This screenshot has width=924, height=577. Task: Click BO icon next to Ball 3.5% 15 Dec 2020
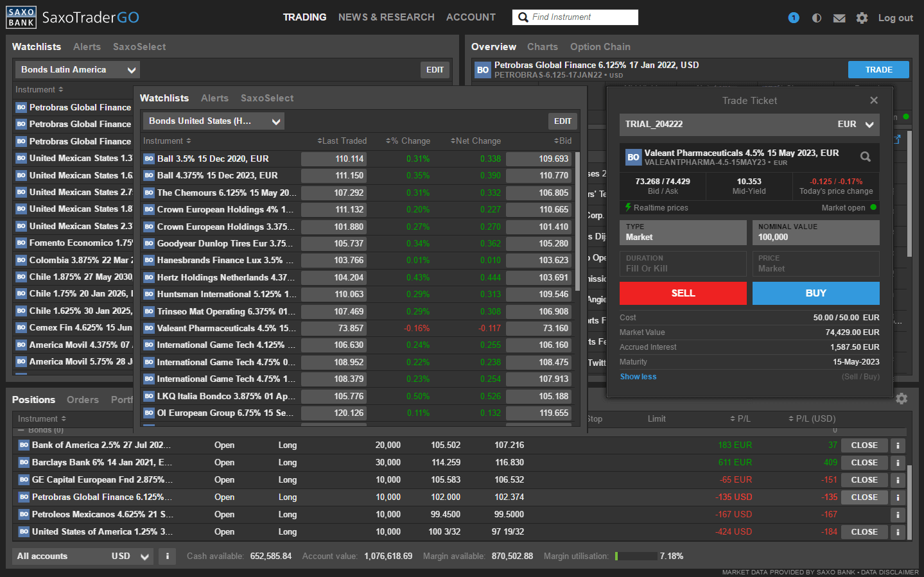(x=149, y=159)
